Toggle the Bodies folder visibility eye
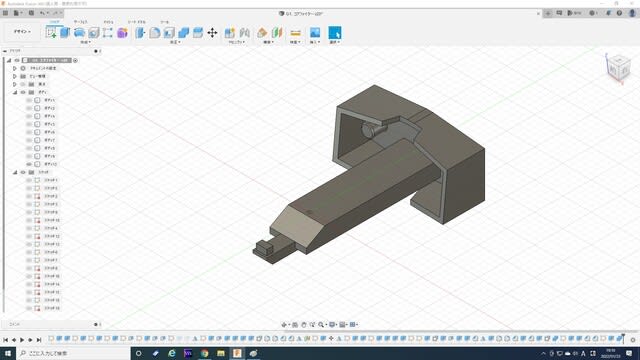The height and width of the screenshot is (360, 640). [23, 92]
